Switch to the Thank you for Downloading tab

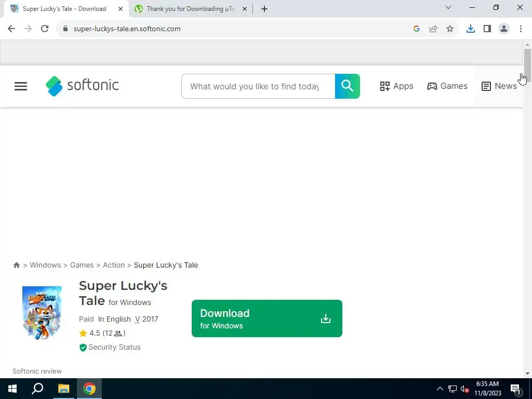pyautogui.click(x=190, y=9)
